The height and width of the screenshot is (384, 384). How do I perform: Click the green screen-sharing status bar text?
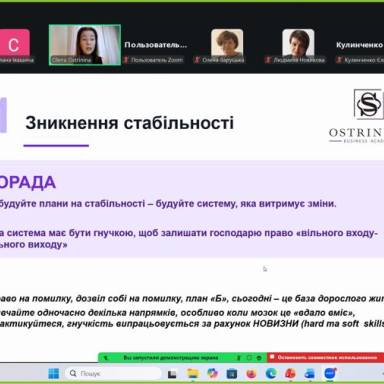pyautogui.click(x=171, y=358)
